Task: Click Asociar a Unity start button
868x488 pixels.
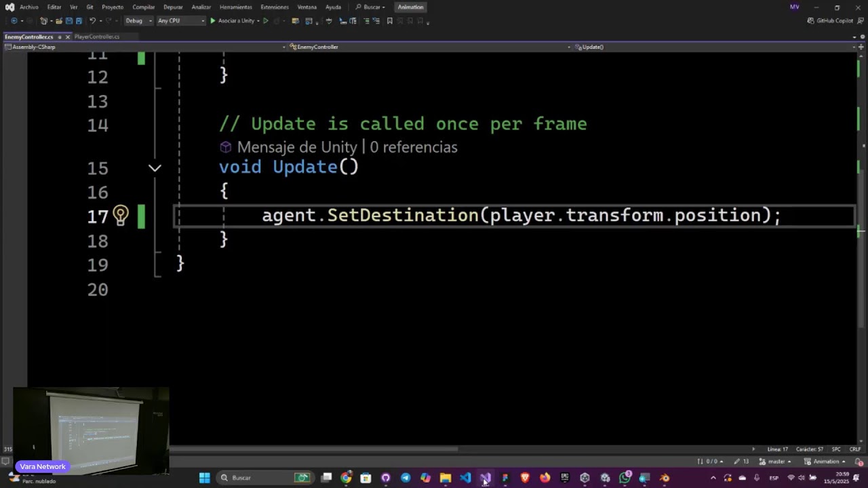Action: [x=232, y=21]
